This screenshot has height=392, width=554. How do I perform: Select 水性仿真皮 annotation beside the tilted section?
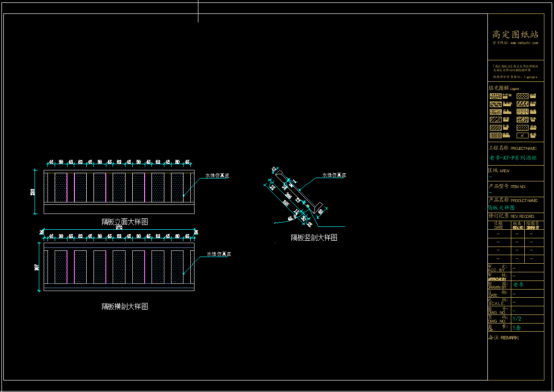[334, 175]
